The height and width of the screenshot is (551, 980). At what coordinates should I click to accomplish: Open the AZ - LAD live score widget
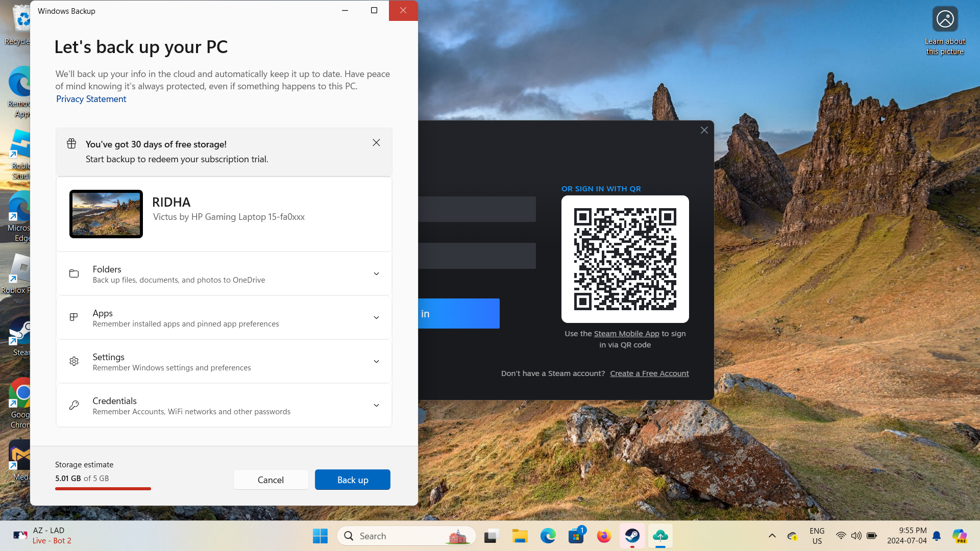[x=43, y=536]
